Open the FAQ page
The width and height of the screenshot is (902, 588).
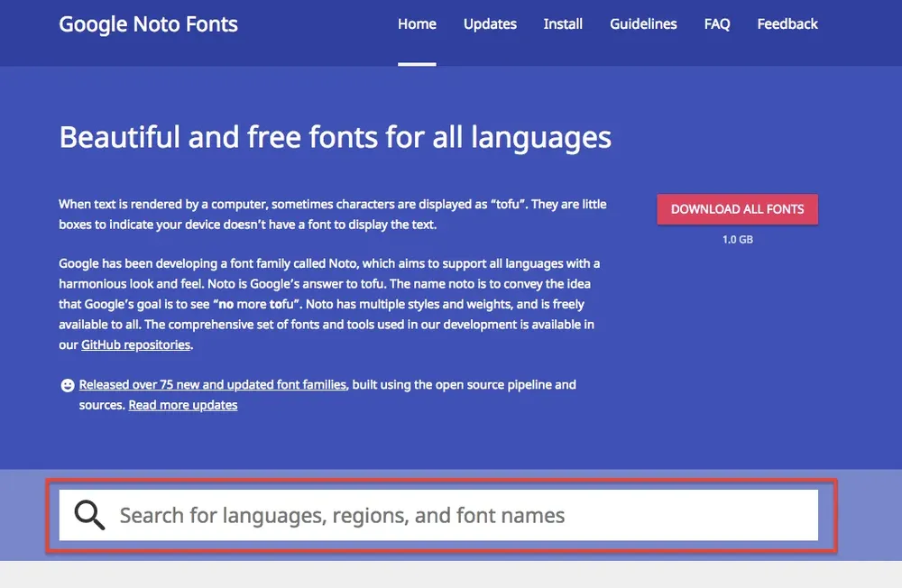tap(717, 24)
